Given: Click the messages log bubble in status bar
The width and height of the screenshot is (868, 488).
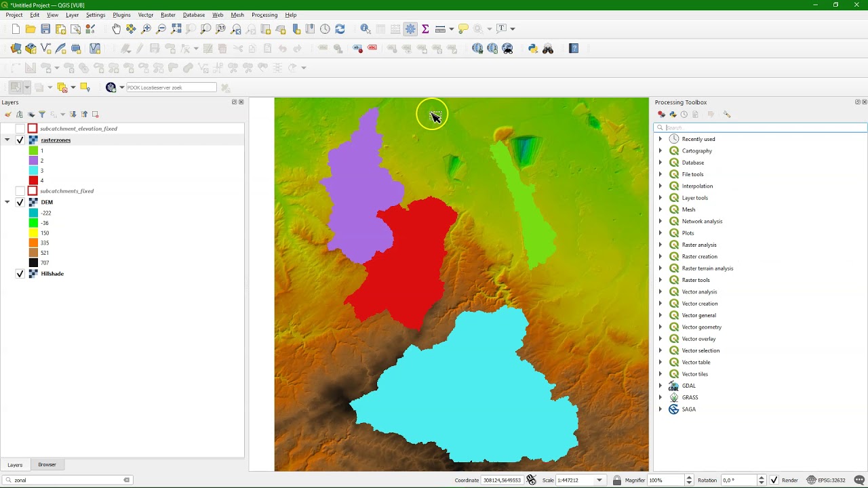Looking at the screenshot, I should coord(859,480).
